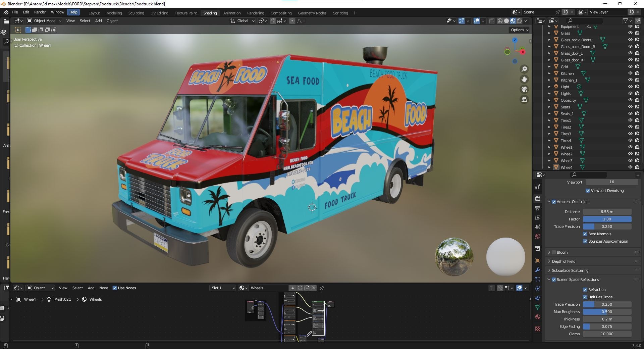Switch orthographic/perspective grid icon
Viewport: 644px width, 349px height.
click(524, 100)
